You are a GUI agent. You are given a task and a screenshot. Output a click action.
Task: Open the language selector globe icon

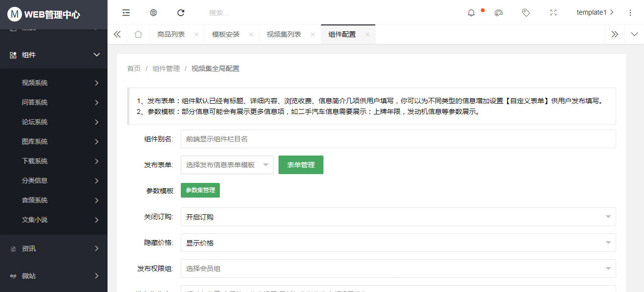[x=153, y=12]
